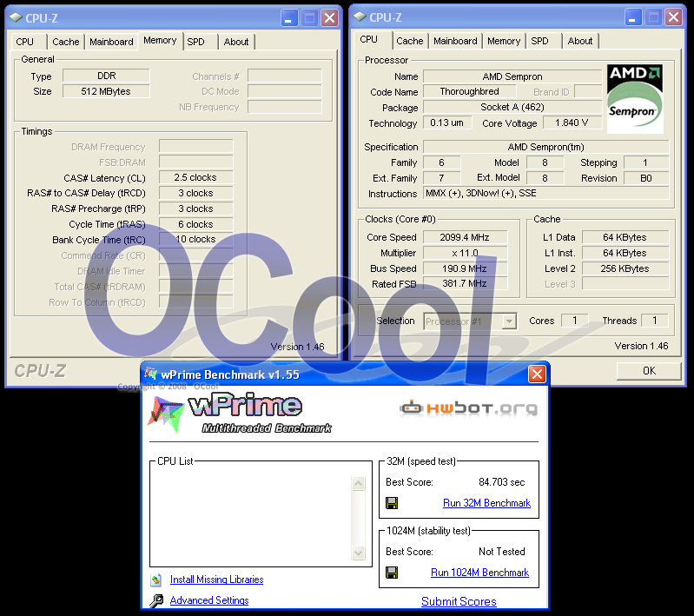Click Submit Scores link
Viewport: 694px width, 616px height.
click(x=459, y=601)
